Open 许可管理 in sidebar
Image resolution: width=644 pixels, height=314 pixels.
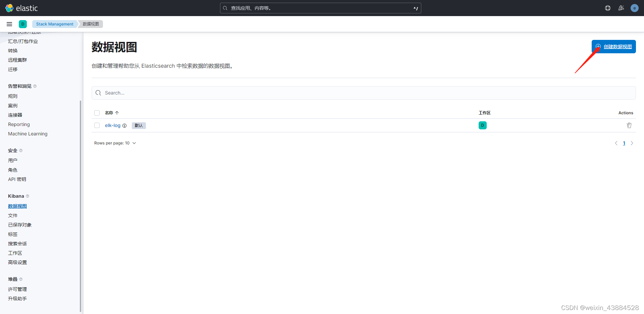(17, 289)
